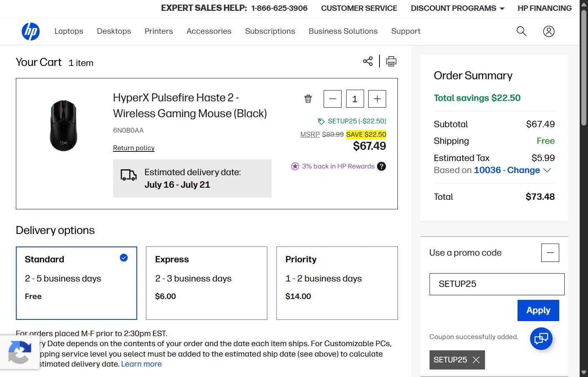The image size is (588, 377).
Task: Go to Customer Service link
Action: pos(359,8)
